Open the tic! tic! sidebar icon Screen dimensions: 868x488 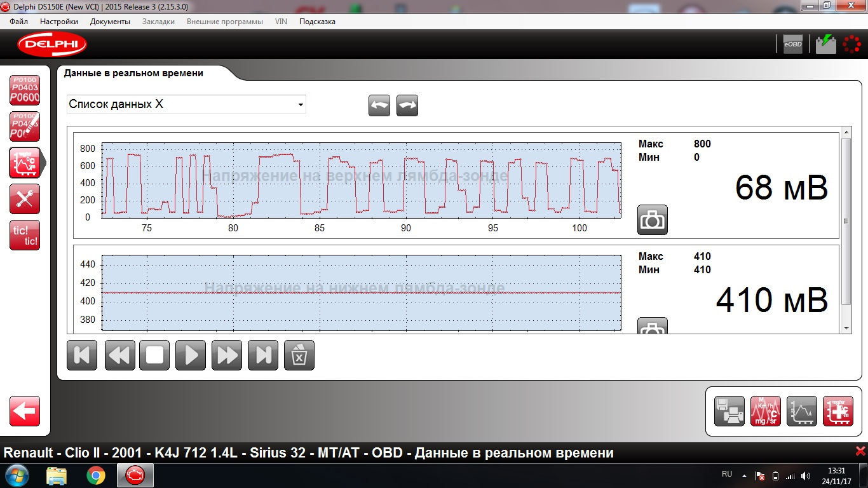(x=25, y=235)
